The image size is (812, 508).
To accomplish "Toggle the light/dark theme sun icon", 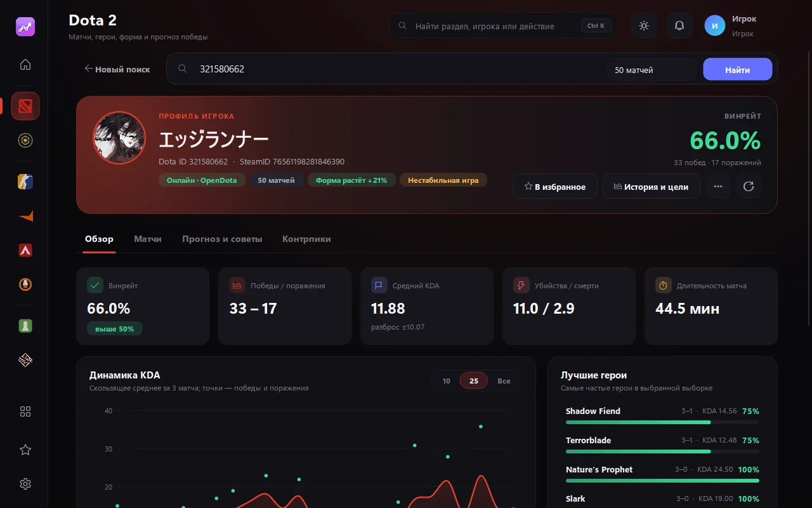I will point(644,26).
